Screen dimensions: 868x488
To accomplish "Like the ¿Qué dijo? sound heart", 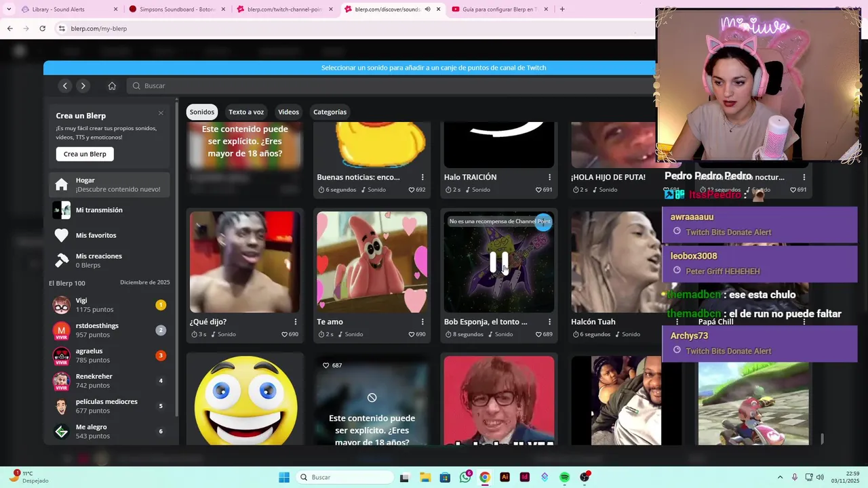I will [285, 334].
